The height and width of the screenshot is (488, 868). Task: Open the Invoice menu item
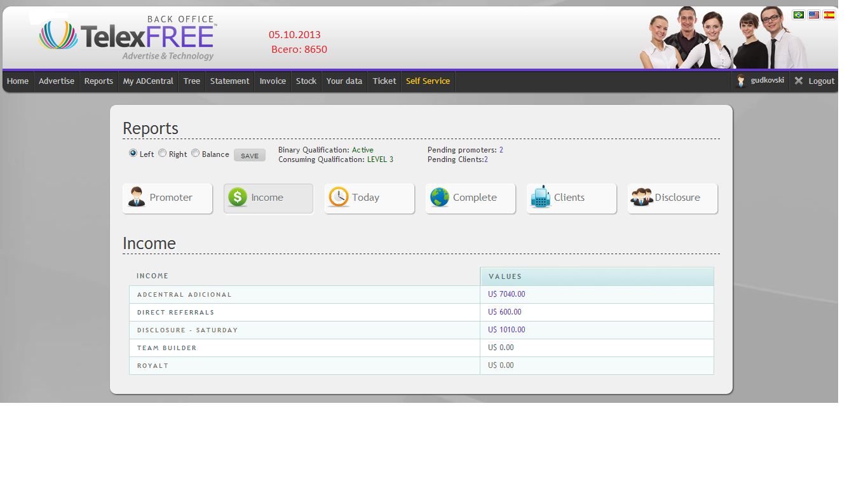click(x=273, y=81)
